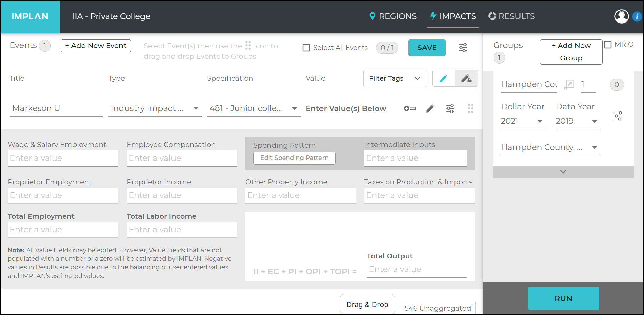Open the Hampden County region dropdown
644x315 pixels.
[x=550, y=147]
